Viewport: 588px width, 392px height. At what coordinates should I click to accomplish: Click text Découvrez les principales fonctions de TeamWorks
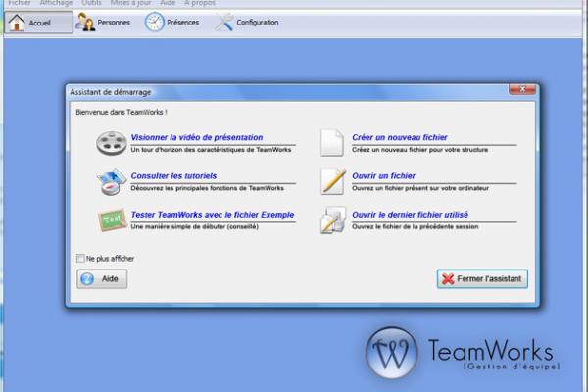click(x=208, y=188)
